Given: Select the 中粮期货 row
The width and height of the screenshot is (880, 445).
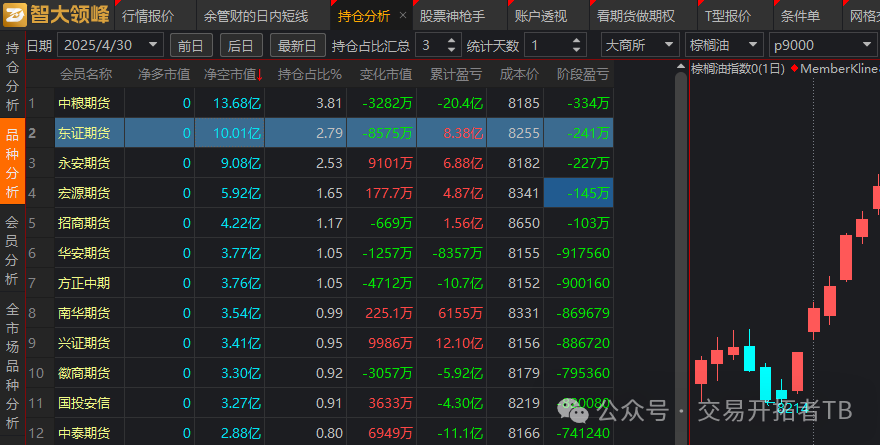Looking at the screenshot, I should (x=320, y=103).
